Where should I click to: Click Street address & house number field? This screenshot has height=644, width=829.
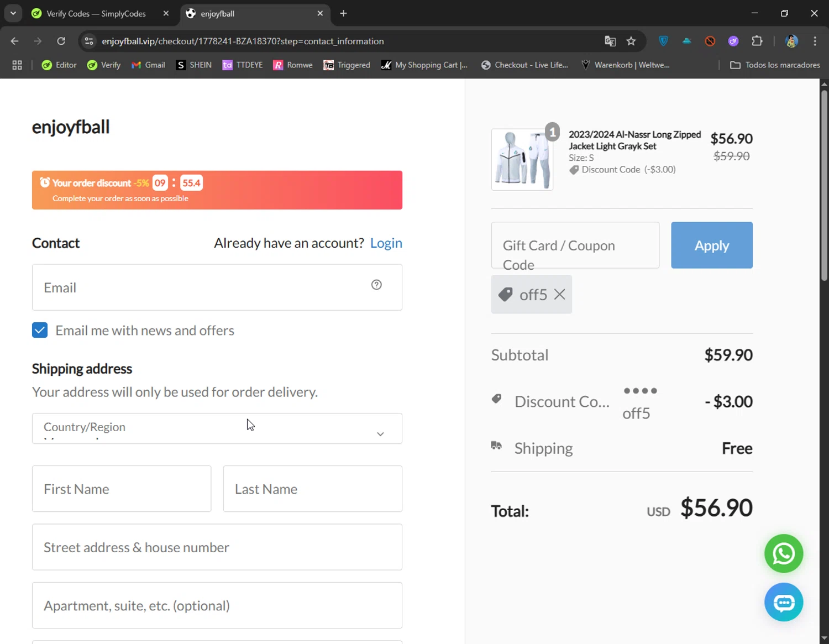[x=217, y=547]
